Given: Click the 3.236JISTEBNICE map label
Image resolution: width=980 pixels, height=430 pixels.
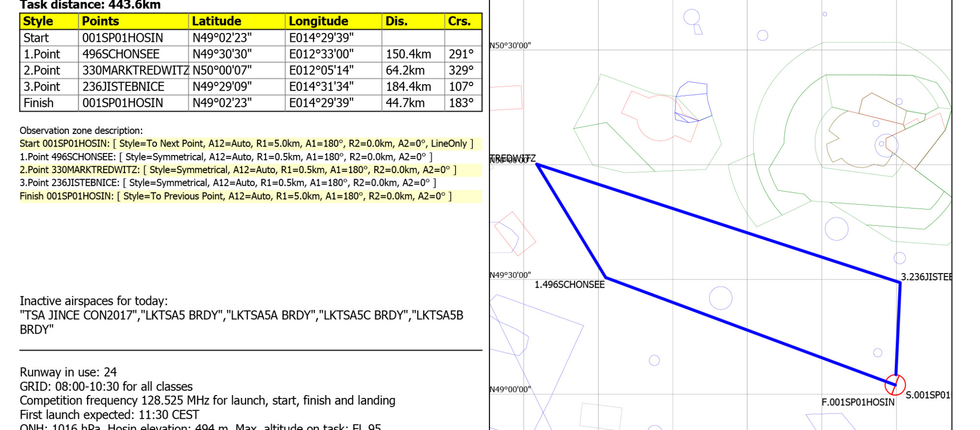Looking at the screenshot, I should [926, 277].
